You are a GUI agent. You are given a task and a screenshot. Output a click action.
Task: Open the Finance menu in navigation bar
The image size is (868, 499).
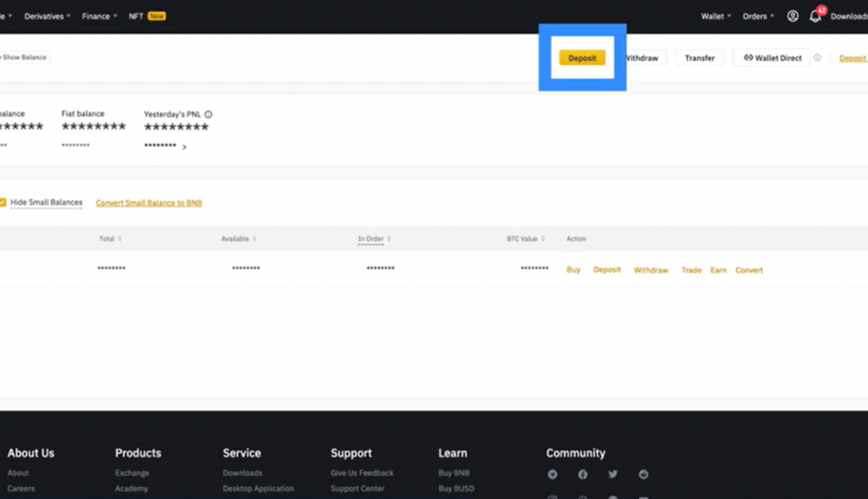tap(99, 16)
